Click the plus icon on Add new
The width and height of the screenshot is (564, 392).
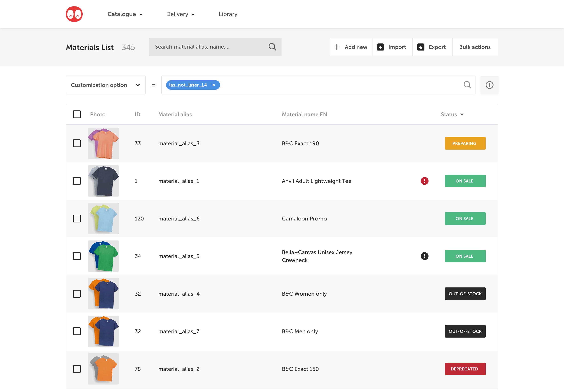pyautogui.click(x=337, y=47)
